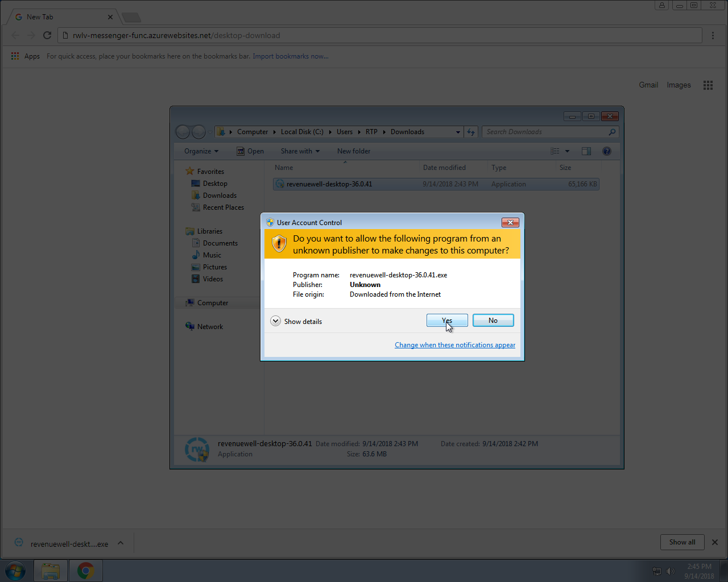Click the search magnifier icon in Explorer
This screenshot has height=582, width=728.
point(613,132)
